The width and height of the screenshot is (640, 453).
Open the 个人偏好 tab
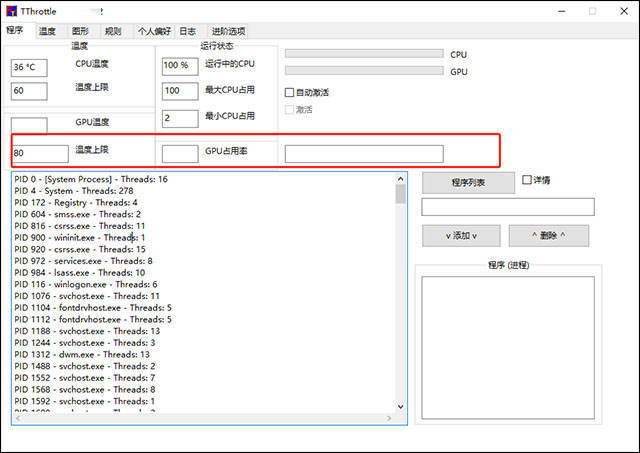point(153,31)
